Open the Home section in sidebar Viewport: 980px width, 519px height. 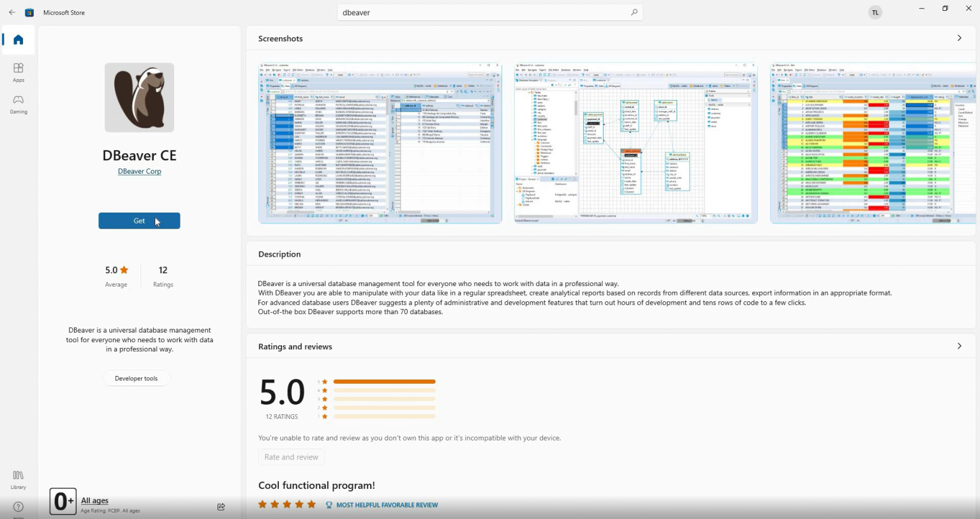click(18, 40)
